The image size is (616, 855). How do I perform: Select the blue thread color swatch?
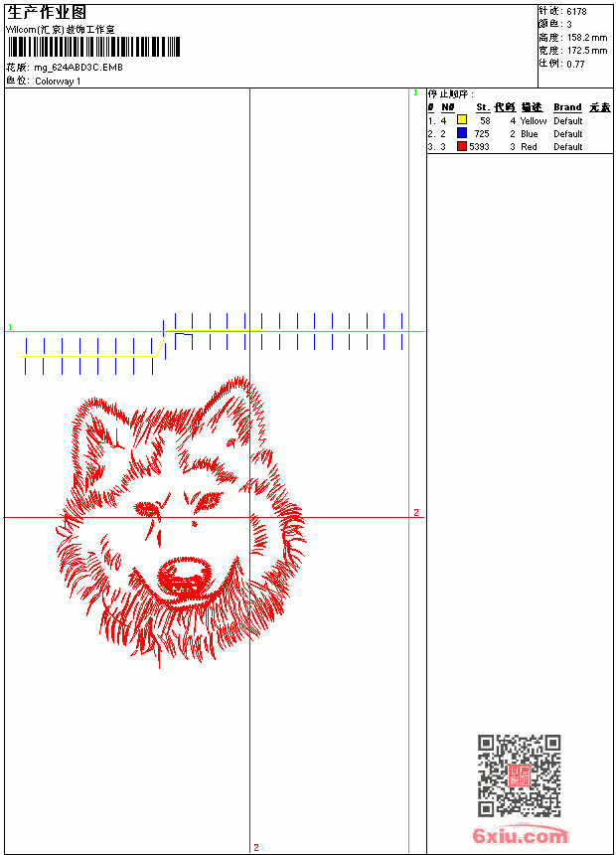tap(462, 133)
